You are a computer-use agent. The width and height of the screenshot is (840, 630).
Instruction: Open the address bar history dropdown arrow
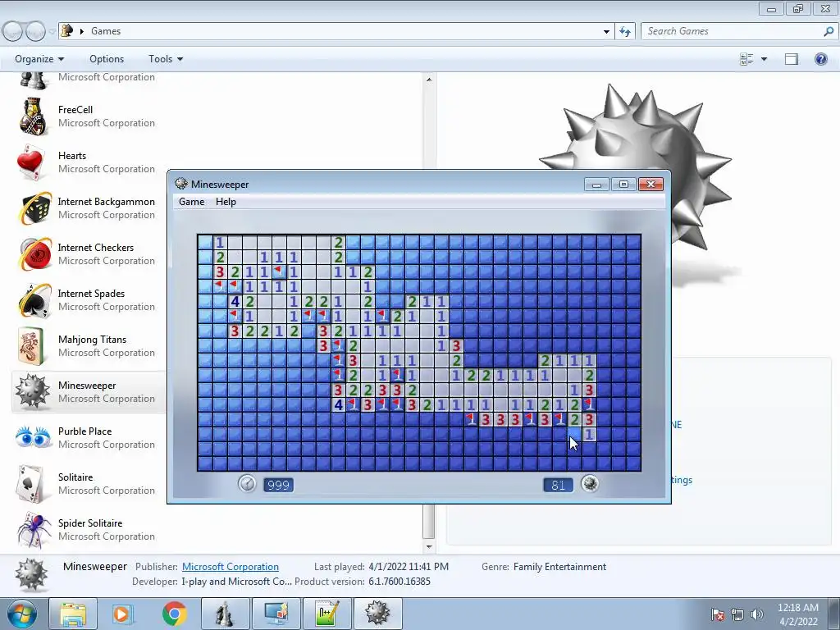[x=606, y=31]
